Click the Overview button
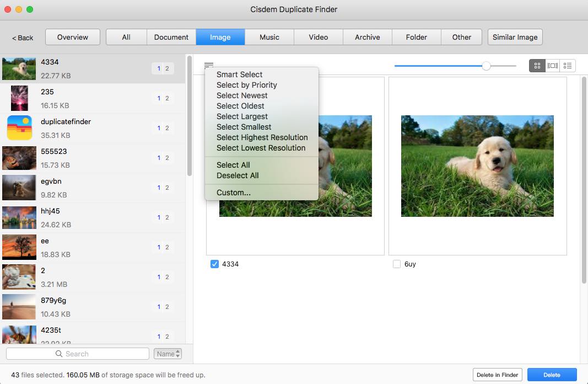Viewport: 588px width, 384px height. [x=73, y=37]
